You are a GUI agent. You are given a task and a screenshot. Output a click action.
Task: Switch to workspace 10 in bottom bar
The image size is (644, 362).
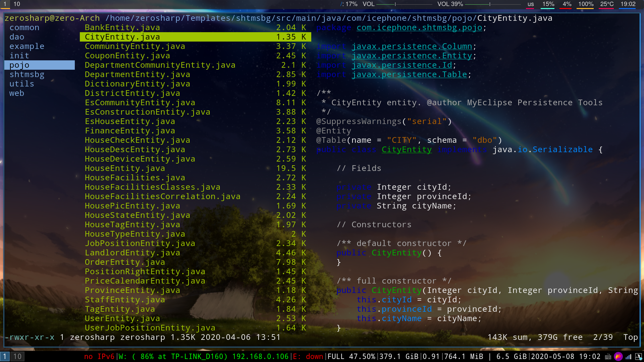17,356
